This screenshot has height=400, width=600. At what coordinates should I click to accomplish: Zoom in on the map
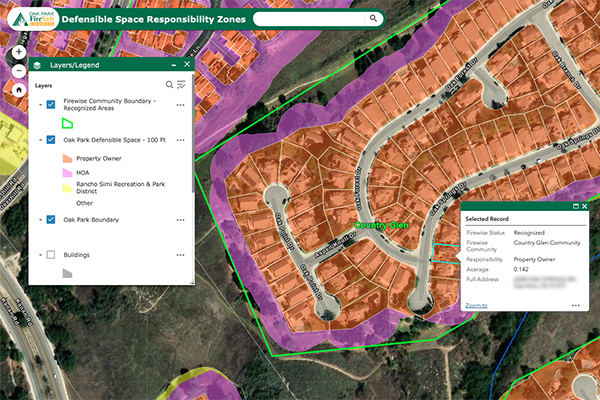click(x=19, y=52)
